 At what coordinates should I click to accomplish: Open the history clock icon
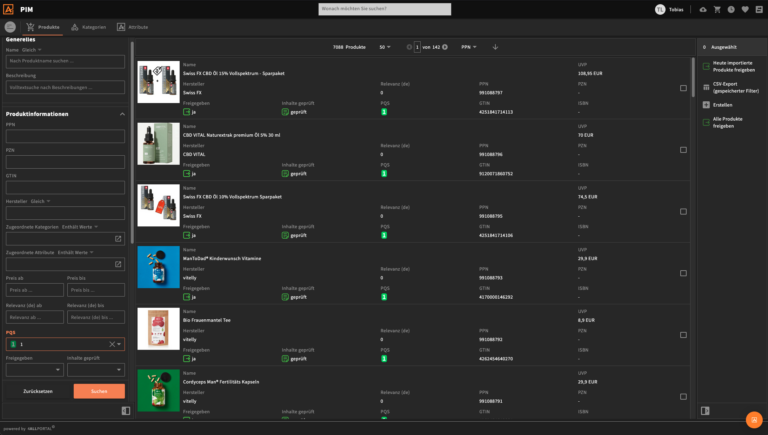coord(731,9)
